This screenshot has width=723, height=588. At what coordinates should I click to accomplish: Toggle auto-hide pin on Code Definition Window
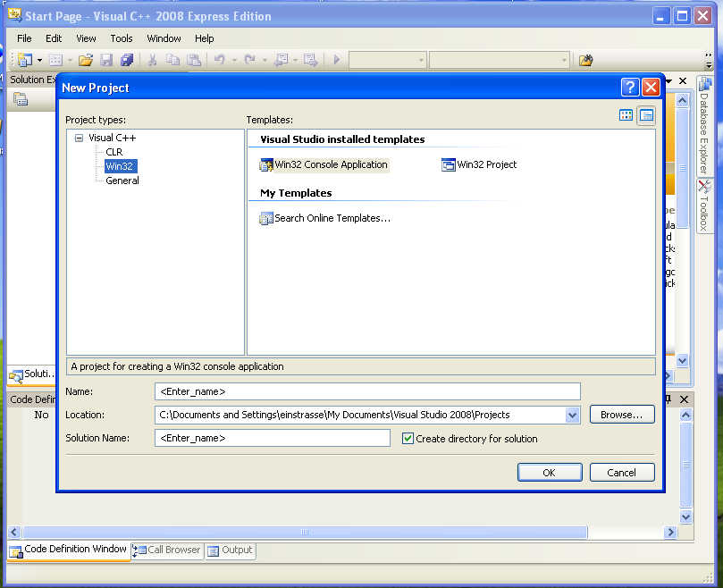[668, 399]
